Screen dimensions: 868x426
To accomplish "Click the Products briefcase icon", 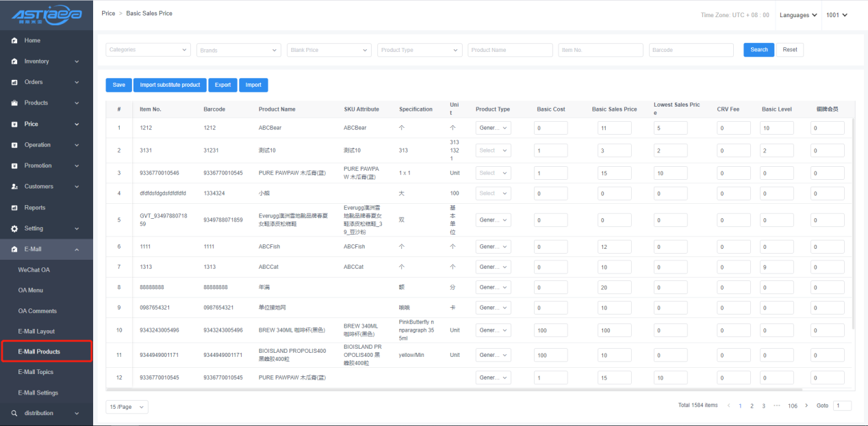I will [x=14, y=103].
